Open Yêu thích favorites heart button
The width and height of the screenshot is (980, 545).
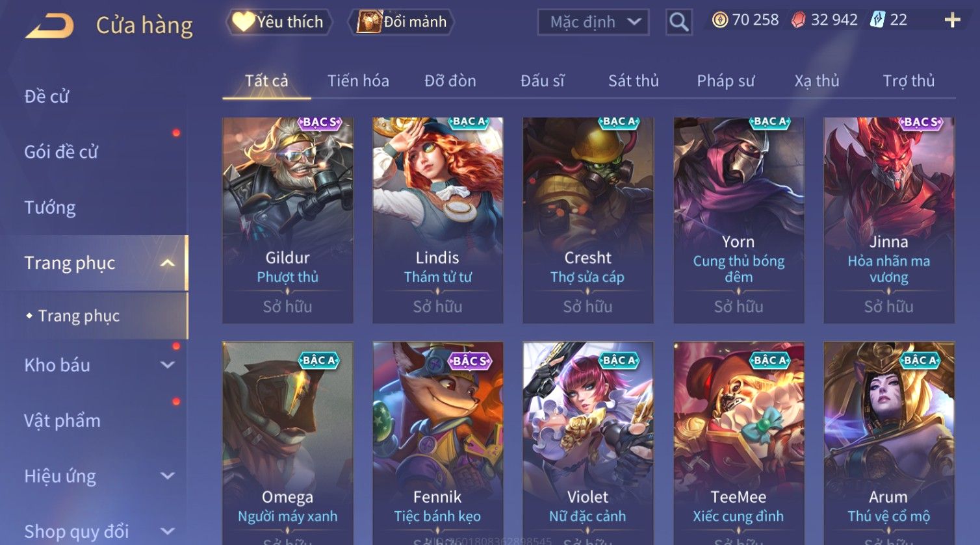(x=279, y=22)
